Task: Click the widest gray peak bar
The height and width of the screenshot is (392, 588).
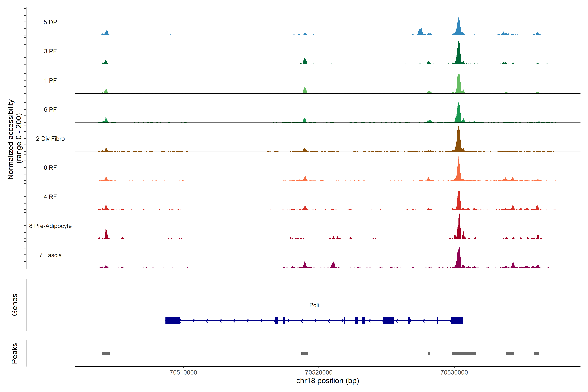Action: point(464,353)
